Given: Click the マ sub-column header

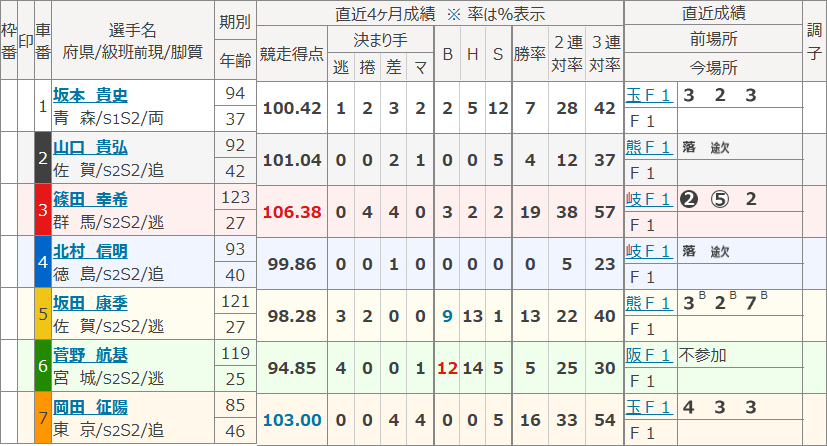Looking at the screenshot, I should click(420, 67).
